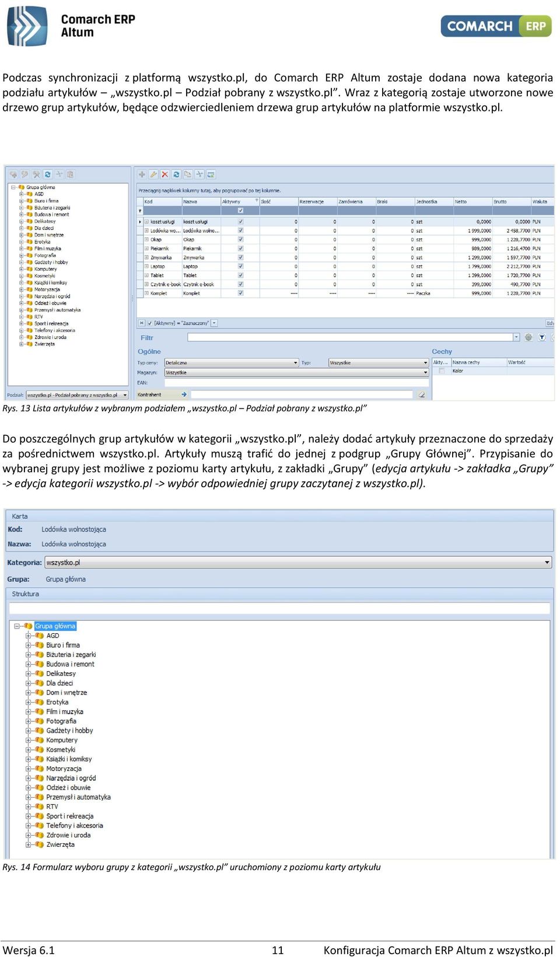Click the red X delete article icon
This screenshot has height=957, width=560.
pyautogui.click(x=165, y=174)
